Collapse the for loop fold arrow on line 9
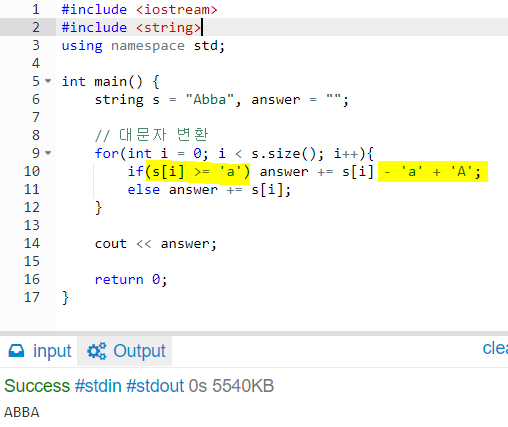 coord(48,153)
